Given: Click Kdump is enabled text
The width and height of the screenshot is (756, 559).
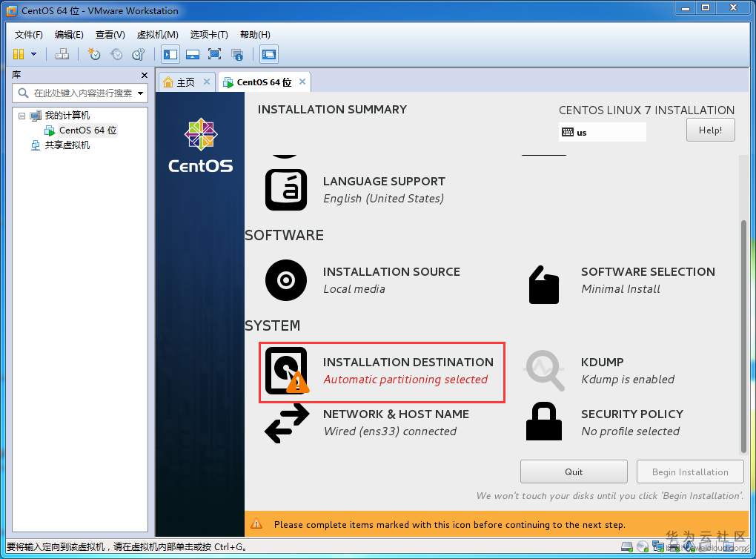Looking at the screenshot, I should click(x=627, y=380).
